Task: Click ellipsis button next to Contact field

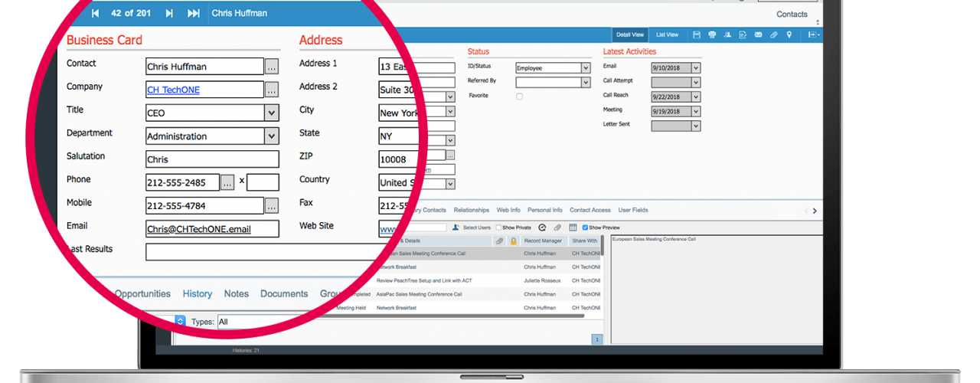Action: click(272, 67)
